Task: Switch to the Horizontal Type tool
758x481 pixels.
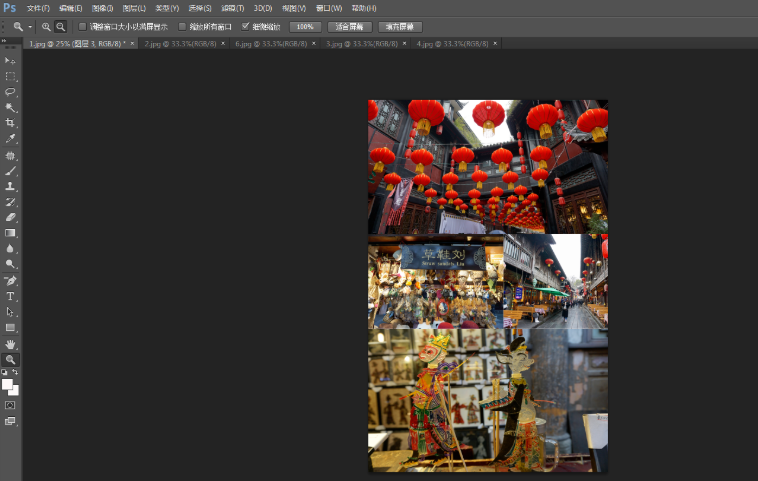Action: [x=10, y=297]
